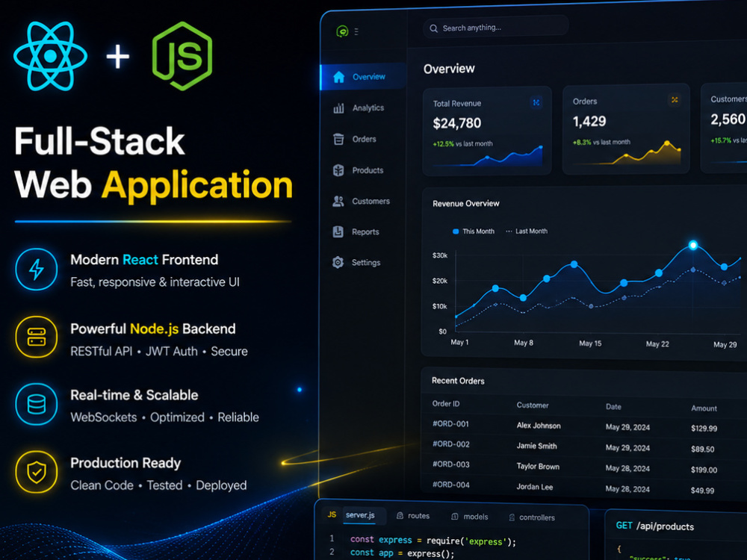Click the Customers 2,560 value
Image resolution: width=747 pixels, height=560 pixels.
tap(728, 119)
